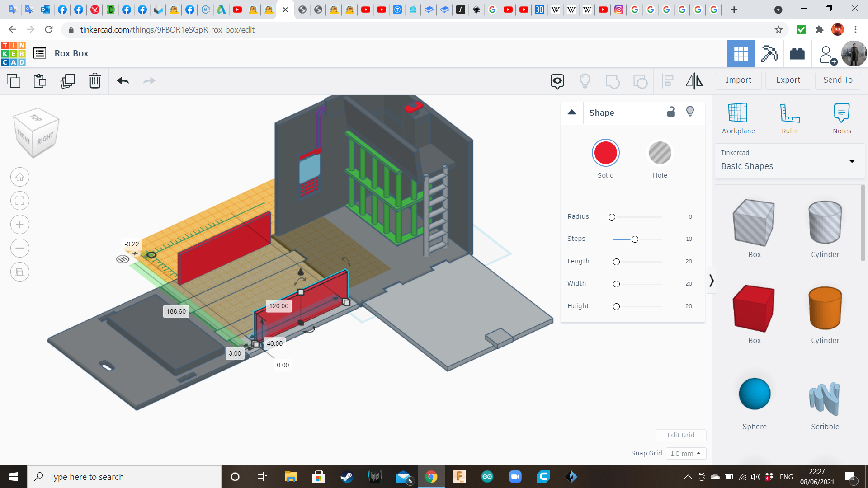Click the Home view icon
This screenshot has height=488, width=868.
tap(20, 177)
